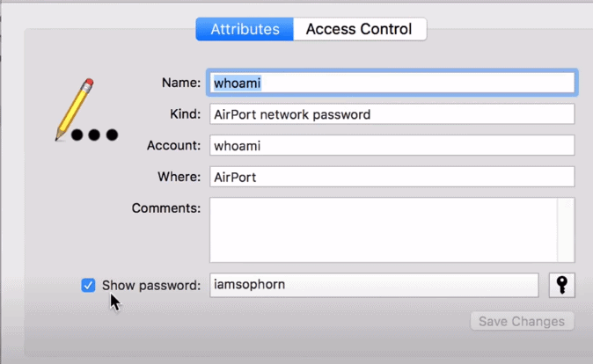The height and width of the screenshot is (364, 593).
Task: Click the Name: label
Action: coord(181,83)
